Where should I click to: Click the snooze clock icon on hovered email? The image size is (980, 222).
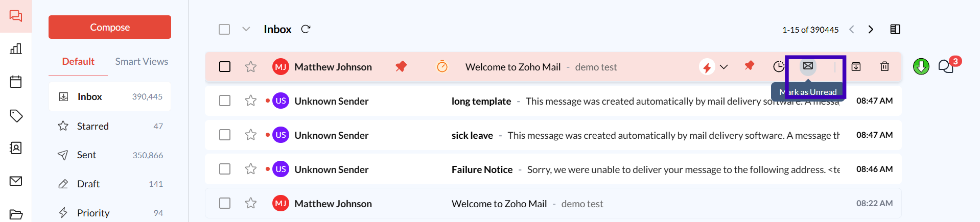pyautogui.click(x=778, y=66)
